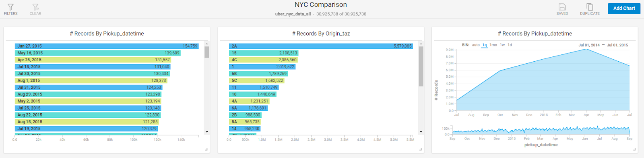Click the down arrow of the pickup date list scrollbar
Image resolution: width=644 pixels, height=158 pixels.
tap(207, 132)
